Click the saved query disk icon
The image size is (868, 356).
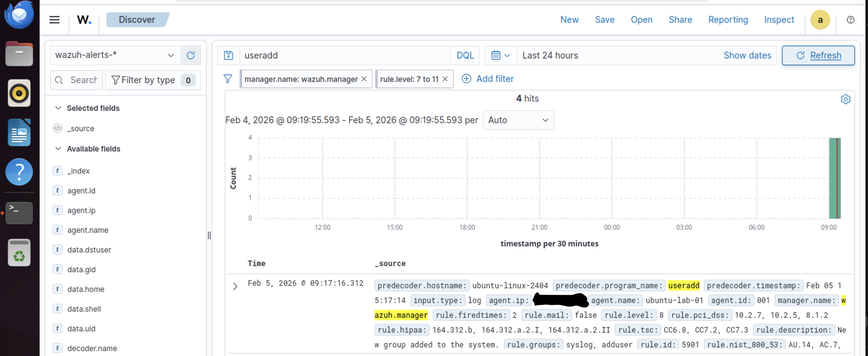coord(228,55)
